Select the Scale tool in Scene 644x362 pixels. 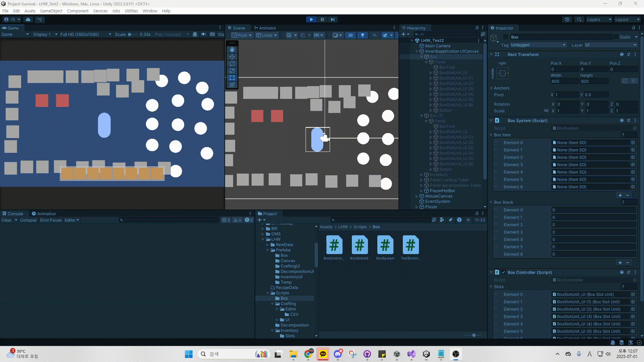[x=232, y=71]
